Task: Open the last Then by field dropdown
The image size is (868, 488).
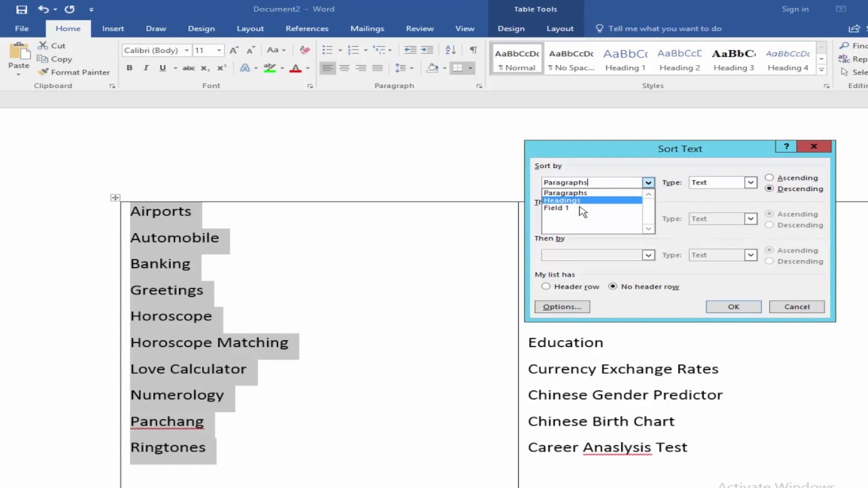Action: (648, 255)
